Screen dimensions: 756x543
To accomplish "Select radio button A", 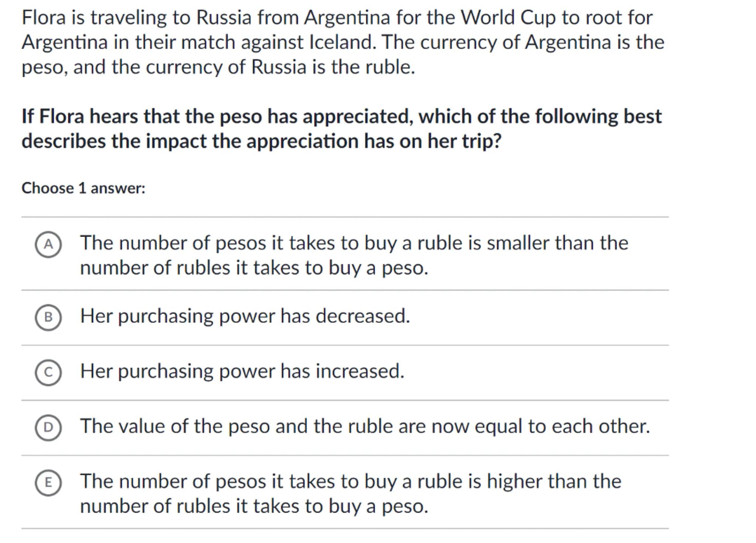I will (x=48, y=244).
